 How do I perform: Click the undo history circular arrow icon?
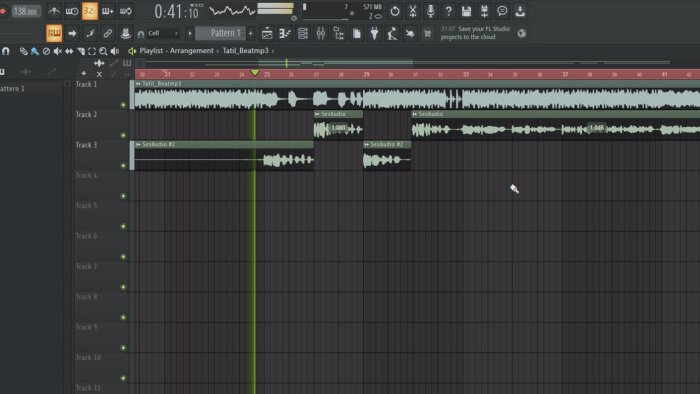pos(395,11)
